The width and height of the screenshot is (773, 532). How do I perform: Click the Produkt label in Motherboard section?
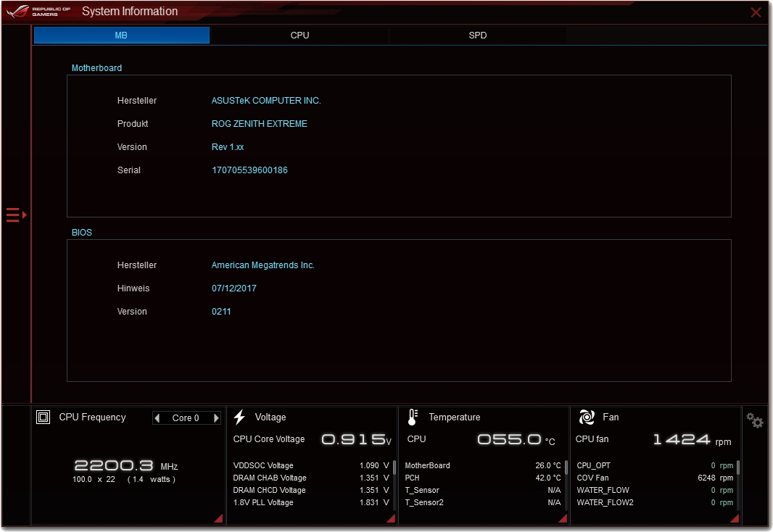[x=133, y=124]
